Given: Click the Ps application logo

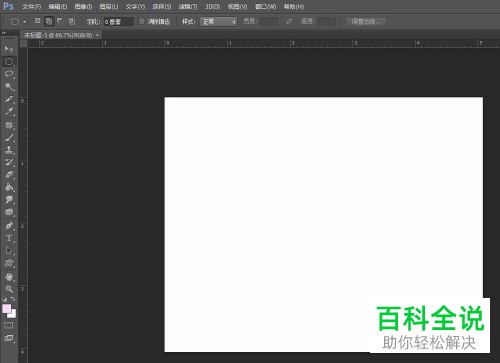Looking at the screenshot, I should click(8, 6).
